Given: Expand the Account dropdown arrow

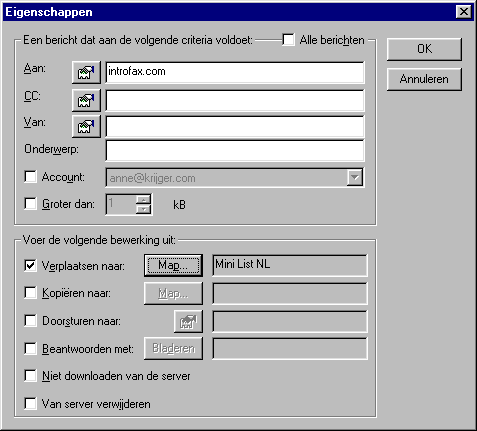Looking at the screenshot, I should [x=354, y=177].
